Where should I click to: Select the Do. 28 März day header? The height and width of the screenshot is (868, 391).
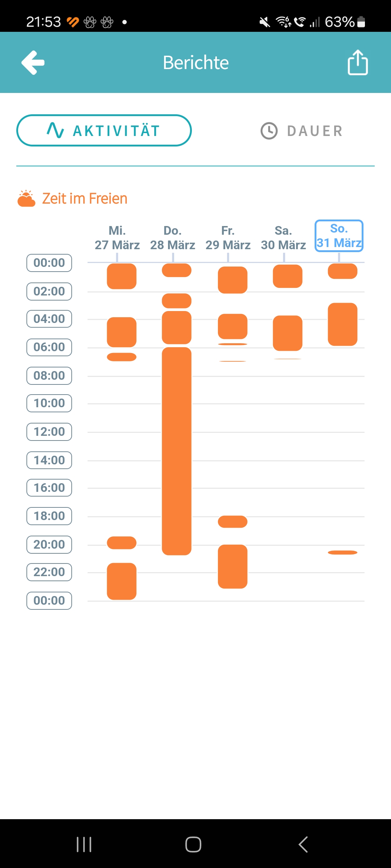pos(173,238)
